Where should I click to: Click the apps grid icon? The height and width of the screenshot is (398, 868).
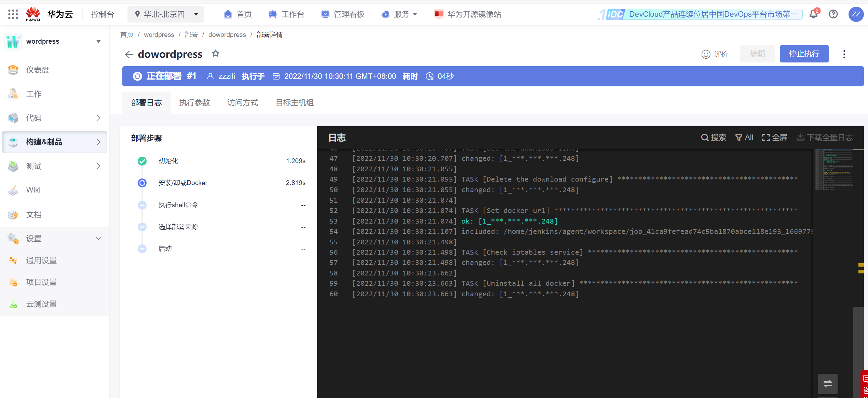tap(13, 14)
